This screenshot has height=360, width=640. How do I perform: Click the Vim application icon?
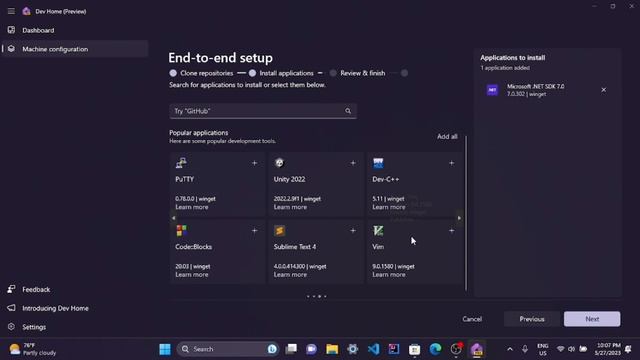(x=378, y=231)
